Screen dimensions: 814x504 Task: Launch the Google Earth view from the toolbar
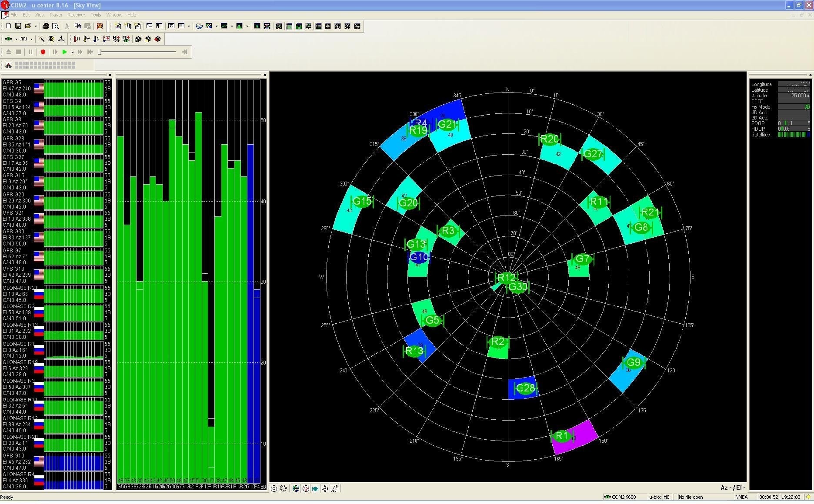point(199,26)
